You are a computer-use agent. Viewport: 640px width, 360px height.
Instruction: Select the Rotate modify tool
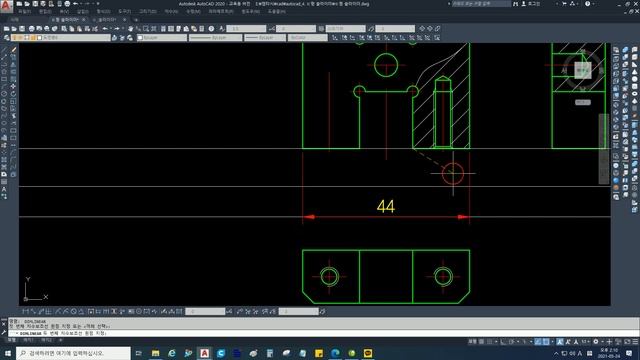click(13, 94)
